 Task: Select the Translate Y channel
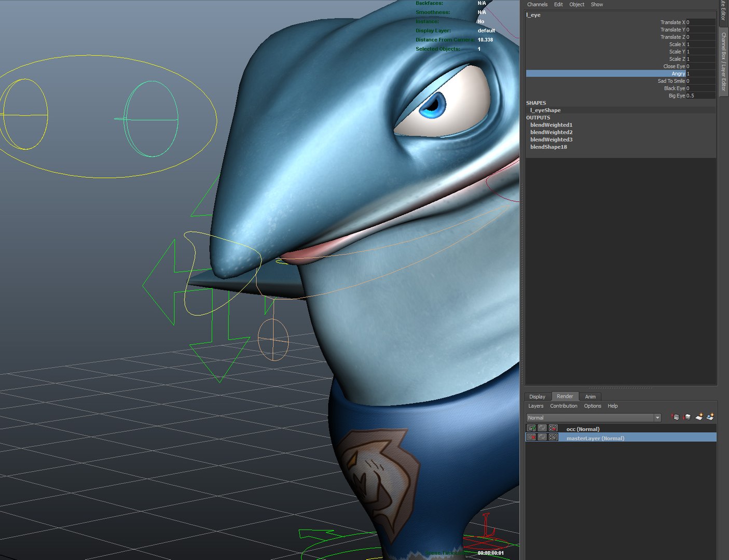[672, 30]
